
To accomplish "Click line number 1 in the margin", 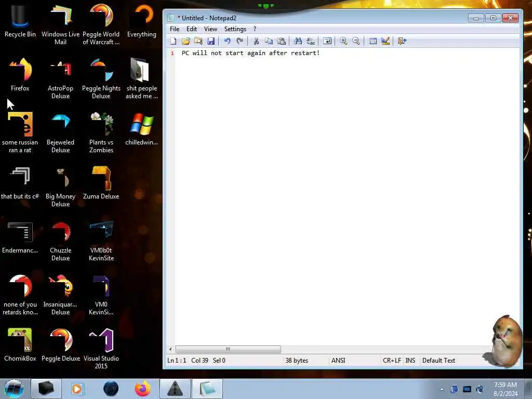I will (172, 54).
